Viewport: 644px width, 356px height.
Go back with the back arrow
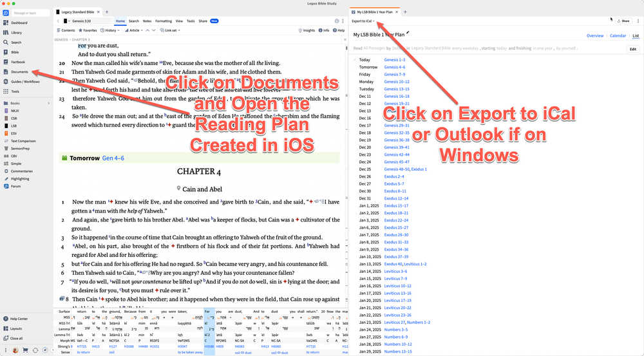click(x=59, y=21)
